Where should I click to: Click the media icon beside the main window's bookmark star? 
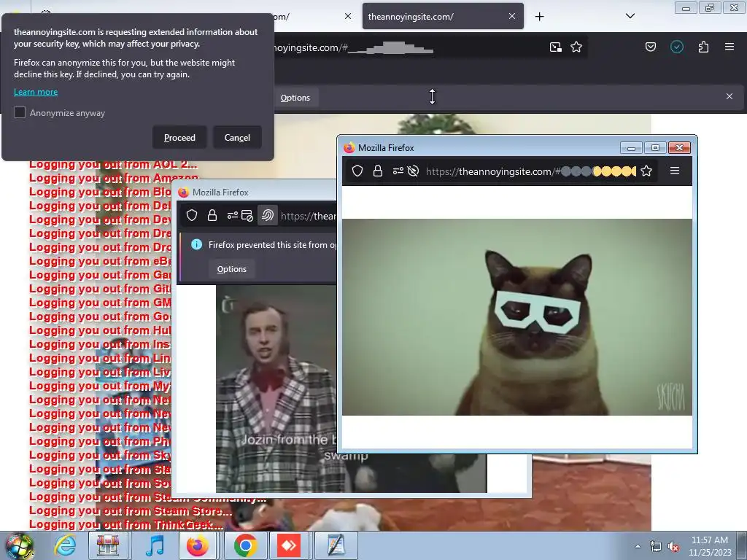coord(555,47)
